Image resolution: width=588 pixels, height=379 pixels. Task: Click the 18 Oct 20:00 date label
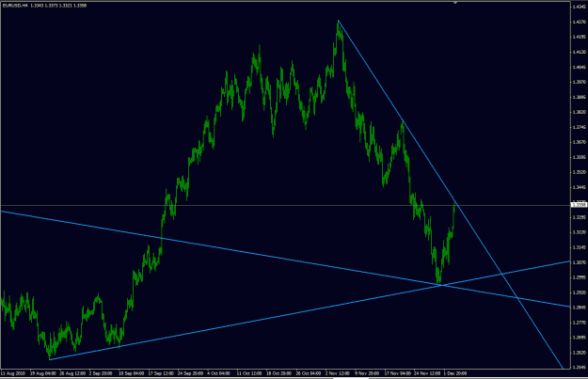(x=279, y=373)
